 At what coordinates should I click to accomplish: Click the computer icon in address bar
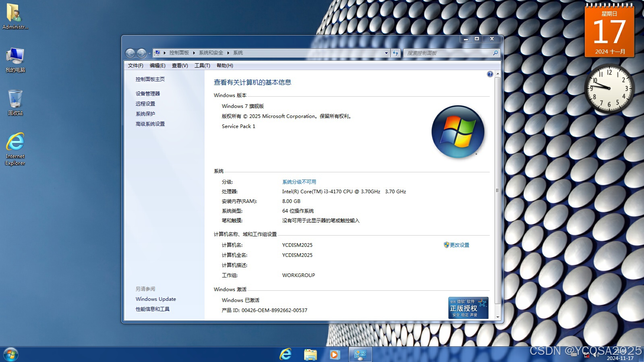[157, 53]
